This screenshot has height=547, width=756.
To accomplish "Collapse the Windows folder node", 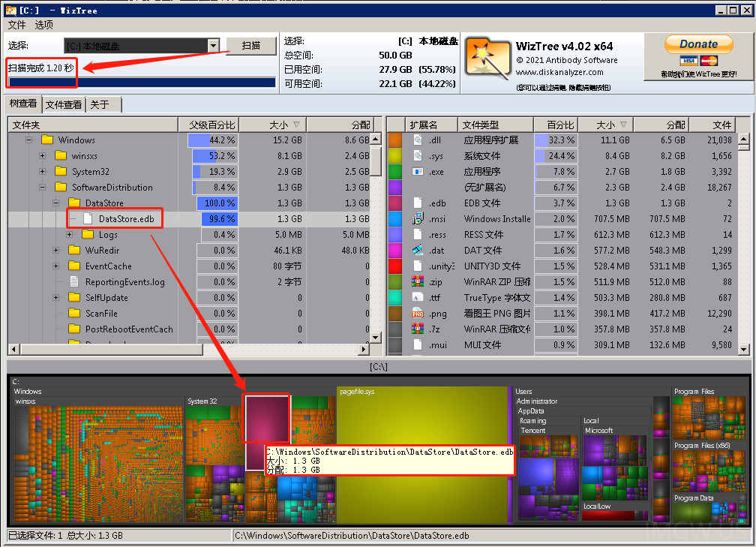I will coord(29,140).
